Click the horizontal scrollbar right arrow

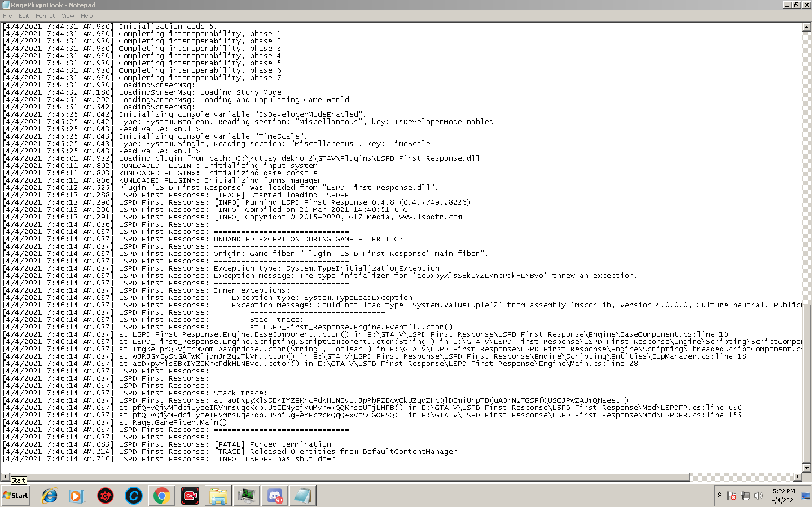[797, 477]
